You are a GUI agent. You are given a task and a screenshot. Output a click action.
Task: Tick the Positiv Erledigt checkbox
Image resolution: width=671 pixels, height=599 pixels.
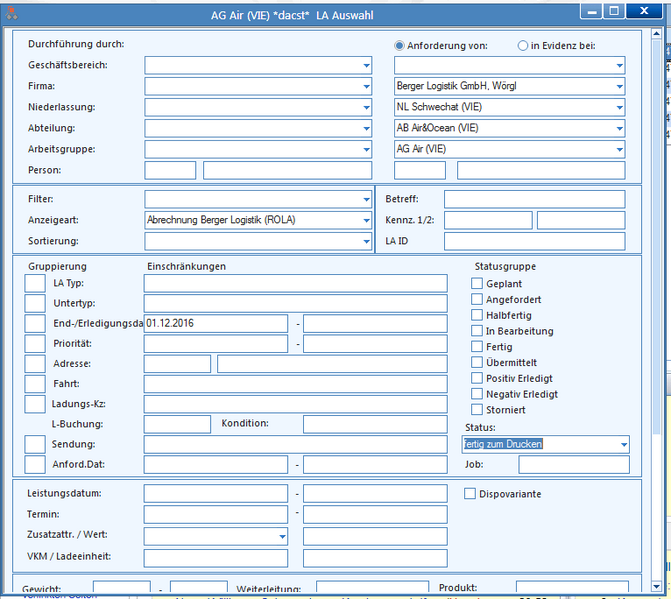(477, 378)
